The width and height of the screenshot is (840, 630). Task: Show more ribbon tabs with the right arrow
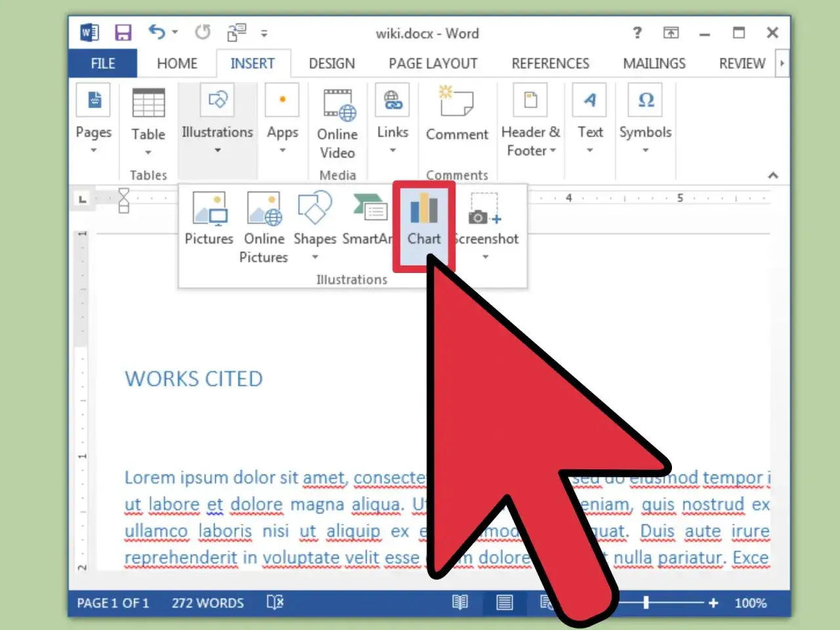(782, 64)
